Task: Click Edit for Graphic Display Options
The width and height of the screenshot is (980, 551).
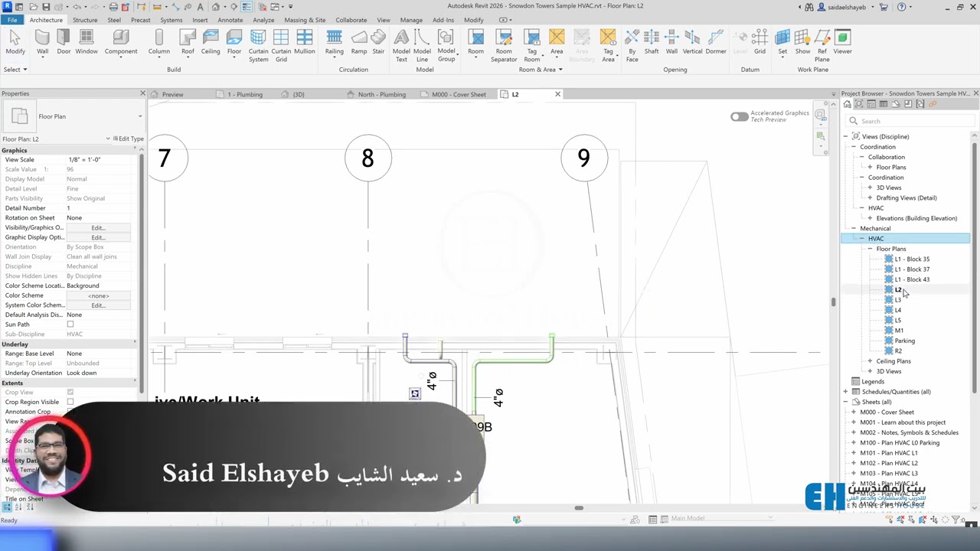Action: (x=98, y=238)
